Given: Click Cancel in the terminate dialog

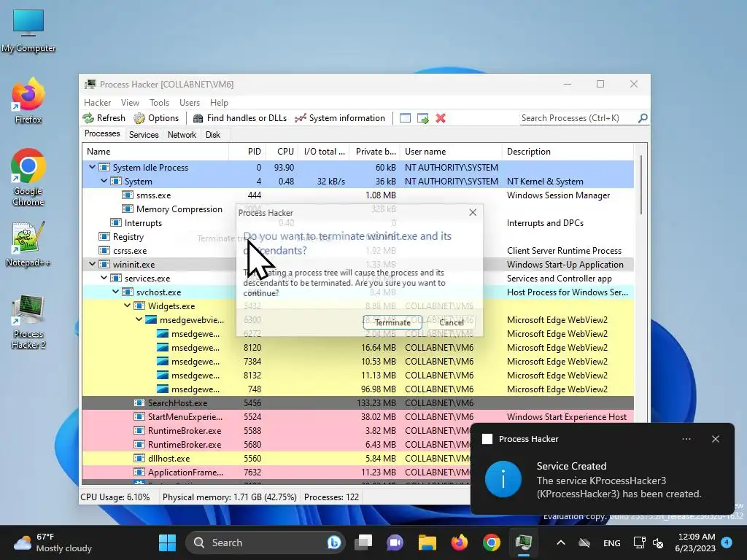Looking at the screenshot, I should pyautogui.click(x=451, y=322).
